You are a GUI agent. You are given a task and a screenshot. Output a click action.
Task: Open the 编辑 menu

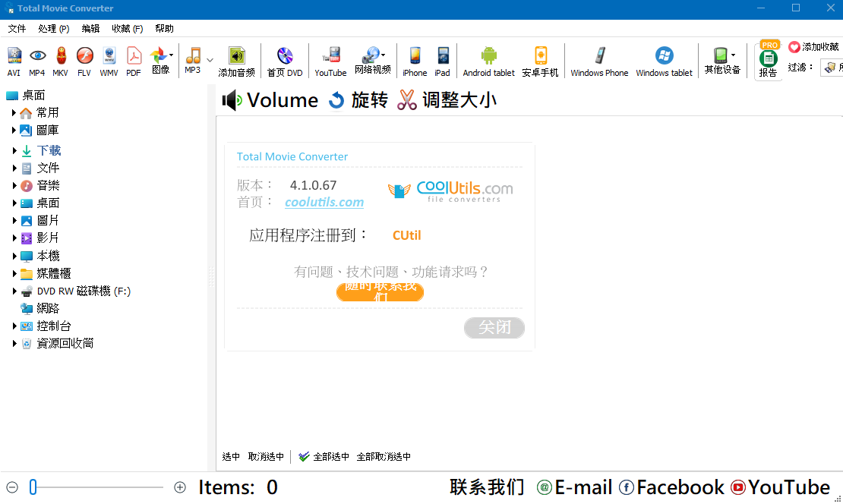tap(90, 29)
